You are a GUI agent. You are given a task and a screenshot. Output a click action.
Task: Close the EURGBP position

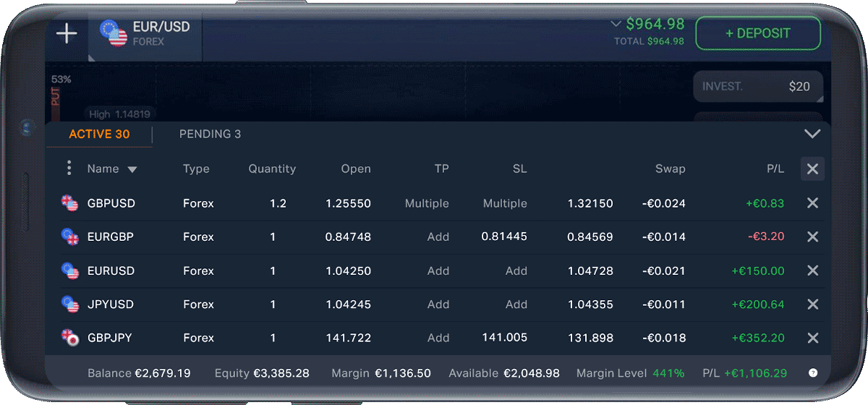[x=812, y=236]
